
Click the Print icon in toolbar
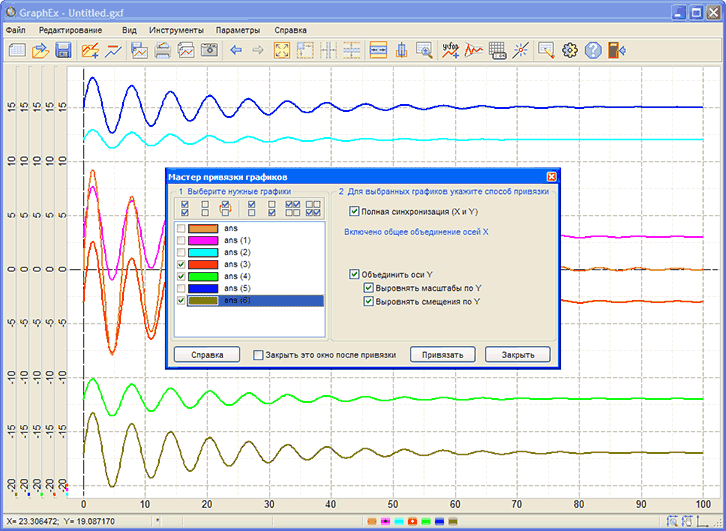click(162, 50)
